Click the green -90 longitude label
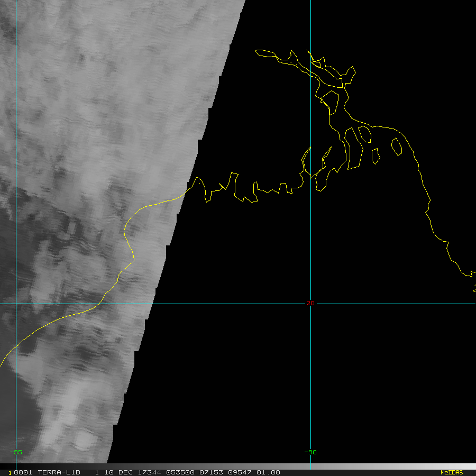The width and height of the screenshot is (476, 476). [x=310, y=452]
